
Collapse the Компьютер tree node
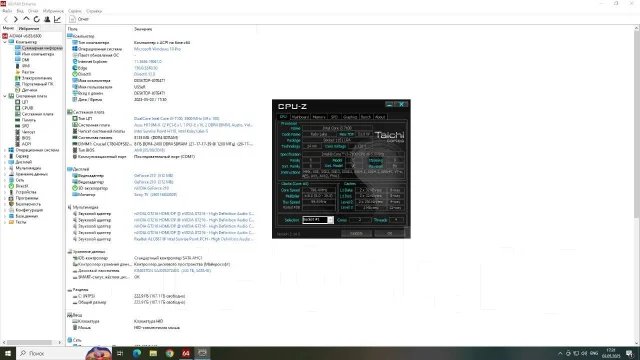[5, 42]
